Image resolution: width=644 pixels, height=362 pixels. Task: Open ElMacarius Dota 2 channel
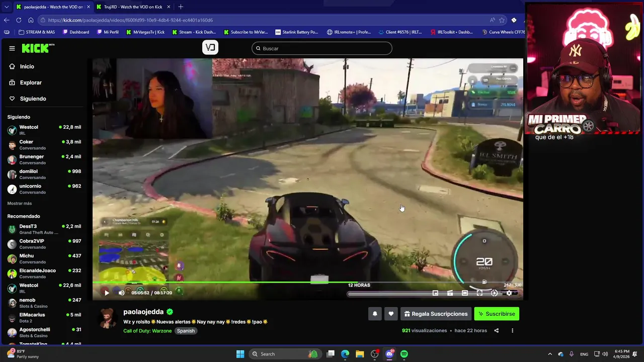click(45, 318)
